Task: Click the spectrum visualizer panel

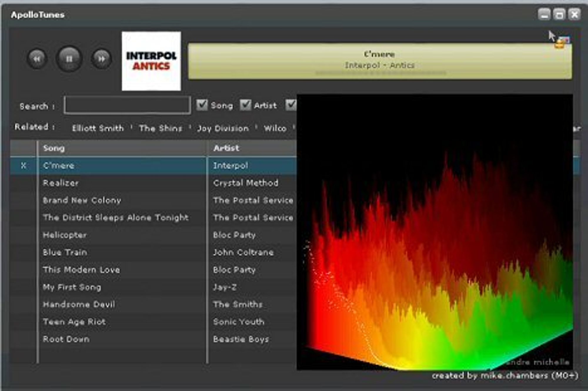Action: coord(435,232)
